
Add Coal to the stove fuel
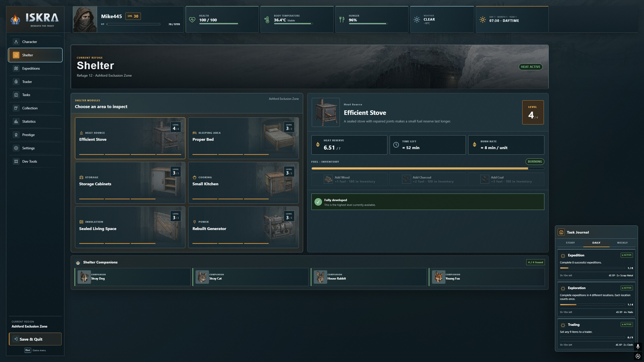(506, 179)
